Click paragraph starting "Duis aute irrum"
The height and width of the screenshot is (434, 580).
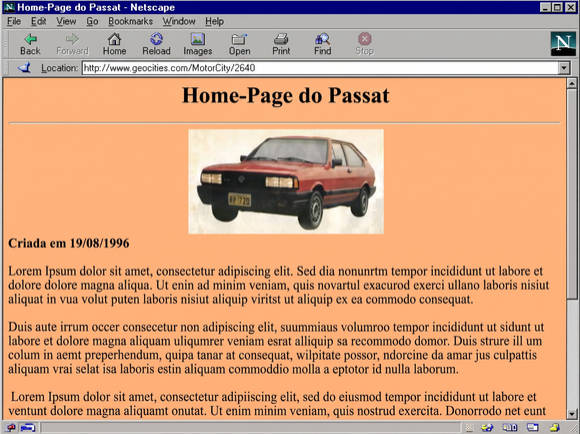pyautogui.click(x=276, y=348)
